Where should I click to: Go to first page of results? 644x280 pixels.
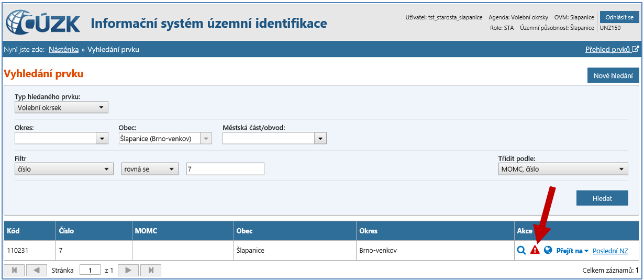coord(14,270)
